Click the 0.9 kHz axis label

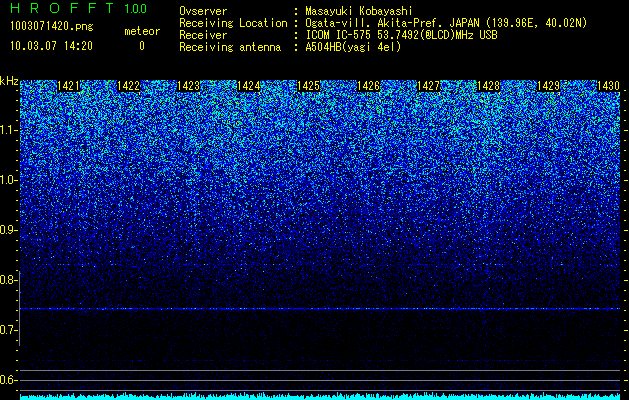click(9, 230)
